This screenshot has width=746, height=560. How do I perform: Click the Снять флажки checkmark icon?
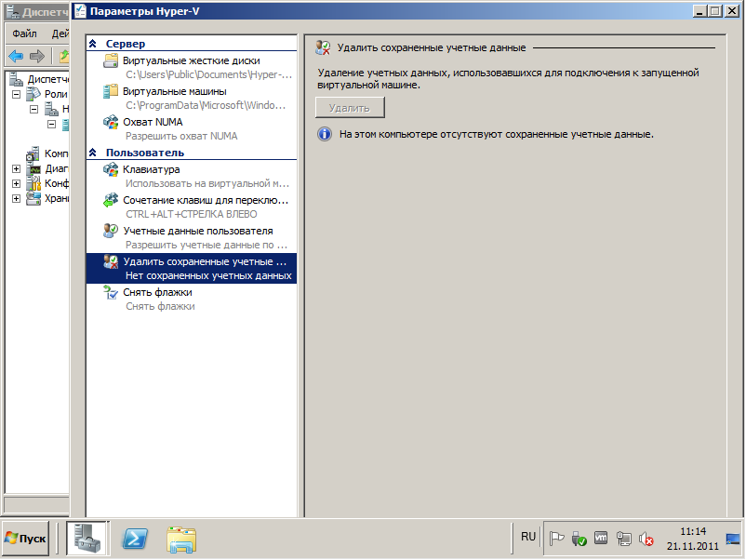[x=111, y=292]
